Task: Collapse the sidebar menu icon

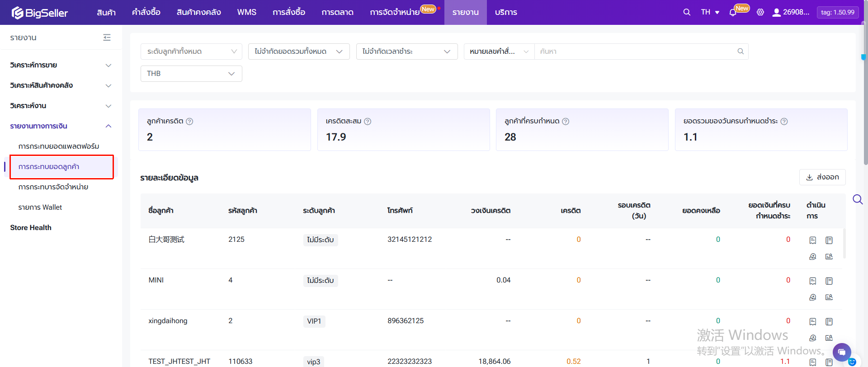Action: [x=107, y=38]
